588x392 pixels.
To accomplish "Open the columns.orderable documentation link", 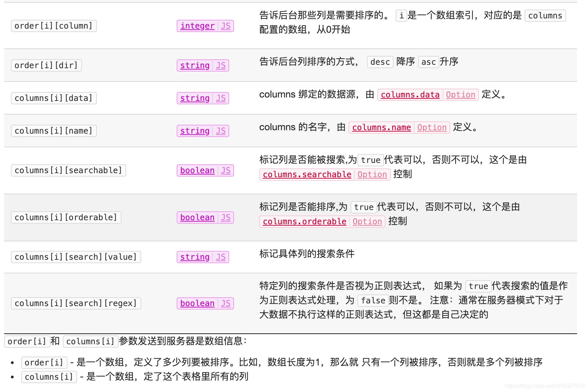I will pos(304,221).
